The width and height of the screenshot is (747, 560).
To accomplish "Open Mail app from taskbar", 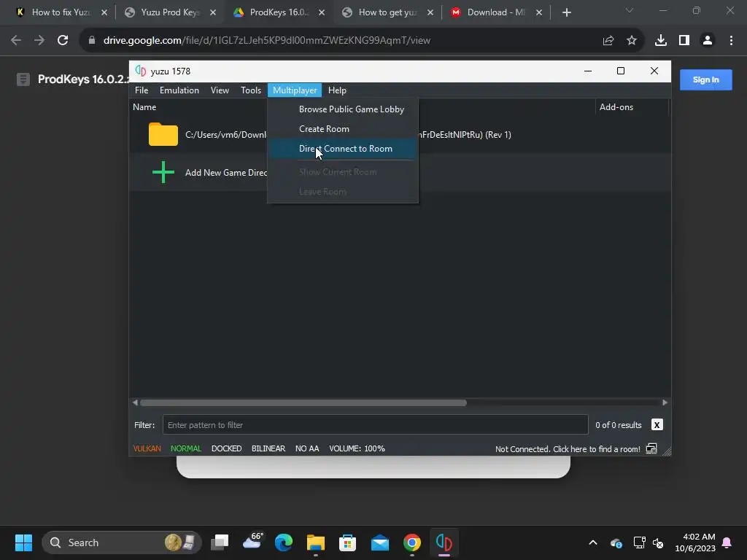I will (379, 542).
